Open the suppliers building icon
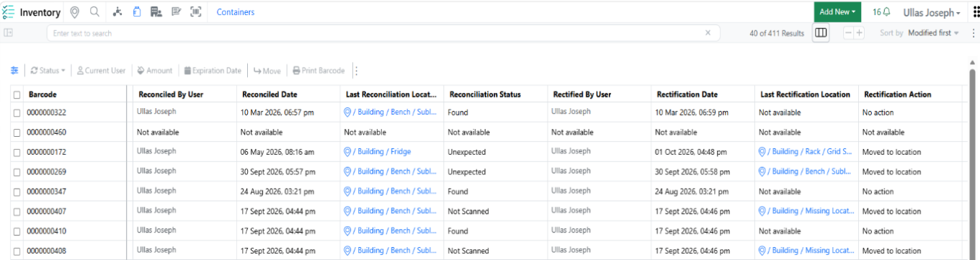 [x=156, y=12]
